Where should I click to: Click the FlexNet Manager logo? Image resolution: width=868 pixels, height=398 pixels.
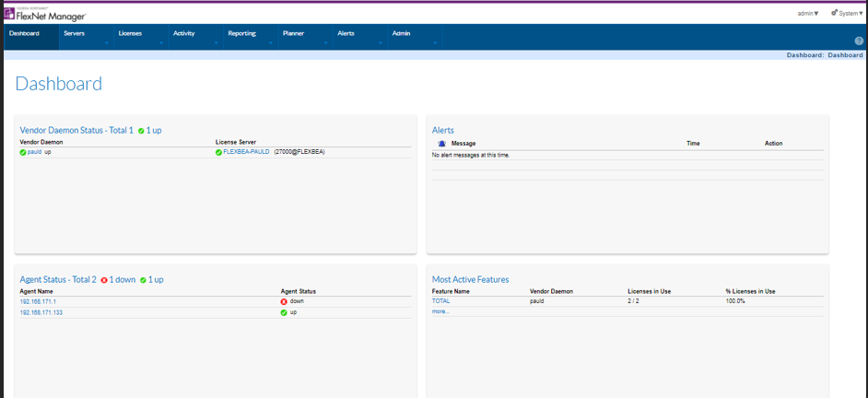pos(45,14)
